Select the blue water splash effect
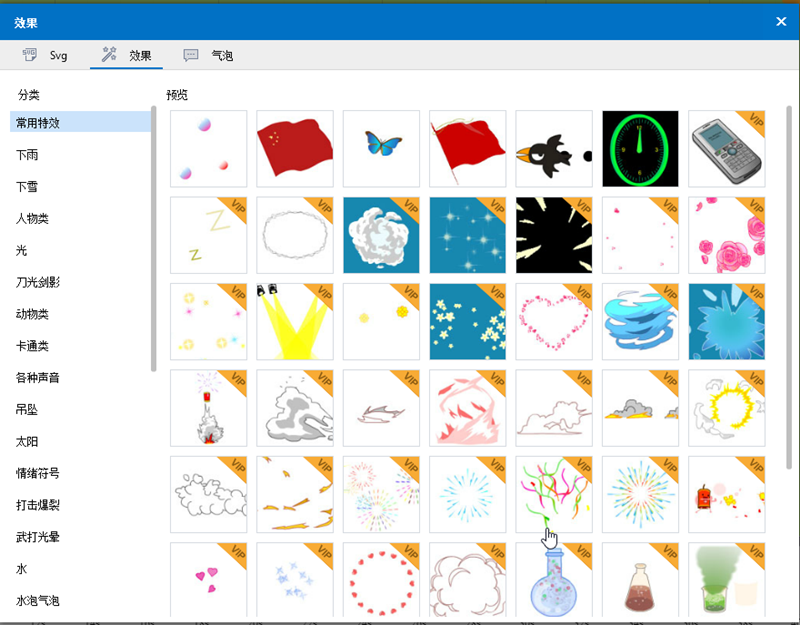The width and height of the screenshot is (800, 625). click(x=727, y=321)
